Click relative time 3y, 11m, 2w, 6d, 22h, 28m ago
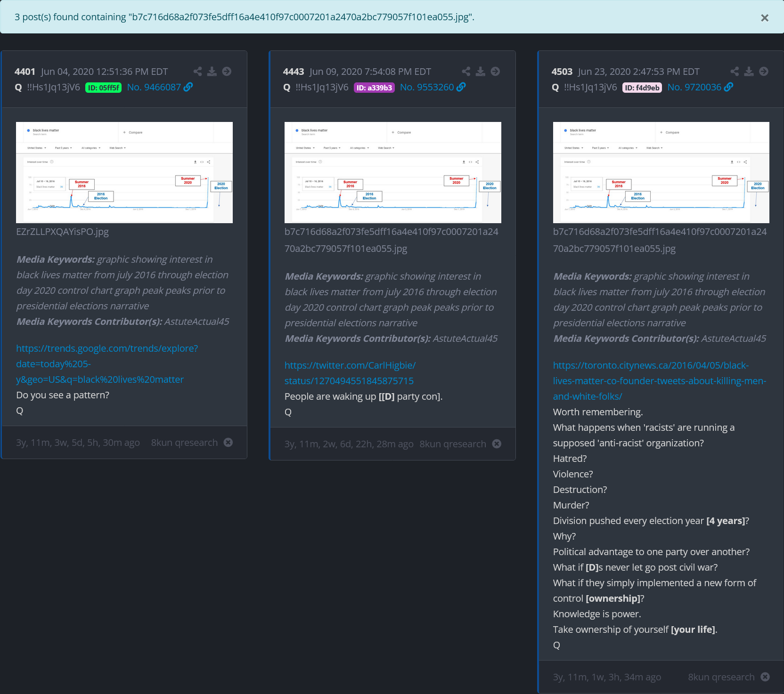The width and height of the screenshot is (784, 694). point(349,444)
